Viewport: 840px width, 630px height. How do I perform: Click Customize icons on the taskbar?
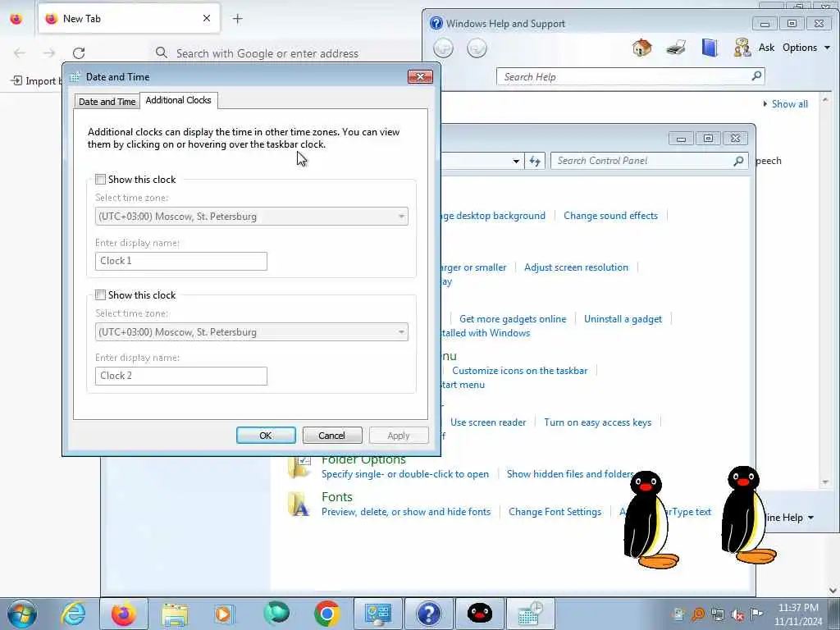[x=519, y=371]
